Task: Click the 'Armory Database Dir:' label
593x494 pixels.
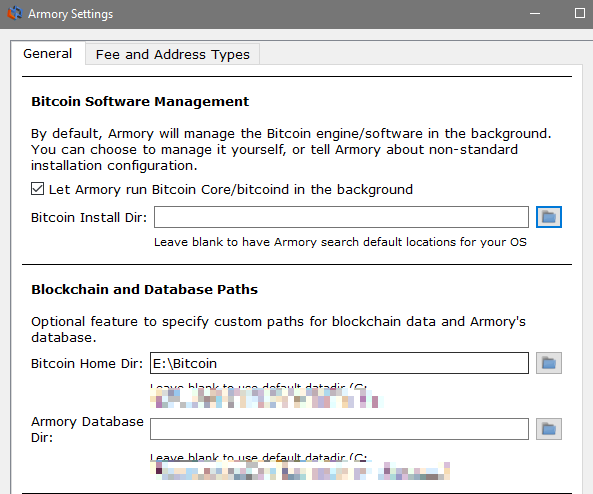Action: [x=87, y=429]
